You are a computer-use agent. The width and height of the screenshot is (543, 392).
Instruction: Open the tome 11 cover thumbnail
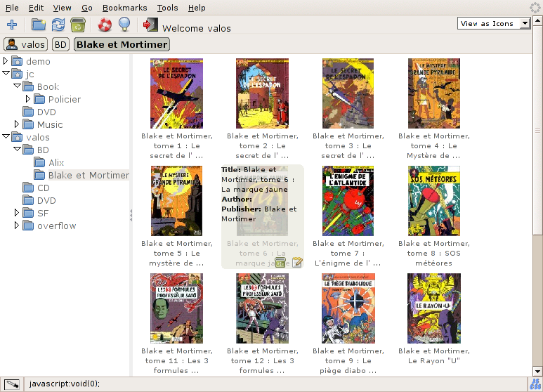coord(176,308)
